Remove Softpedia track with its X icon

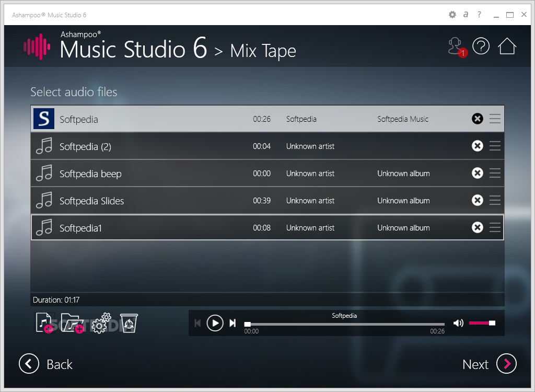tap(478, 119)
